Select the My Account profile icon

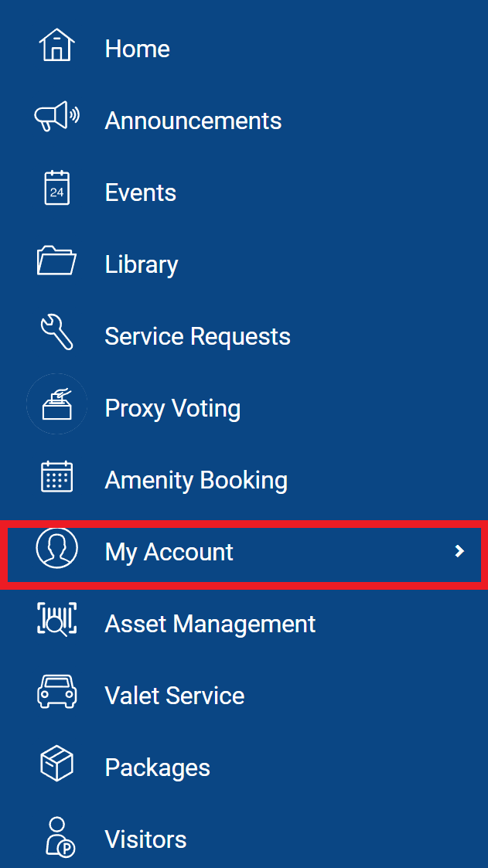tap(56, 547)
